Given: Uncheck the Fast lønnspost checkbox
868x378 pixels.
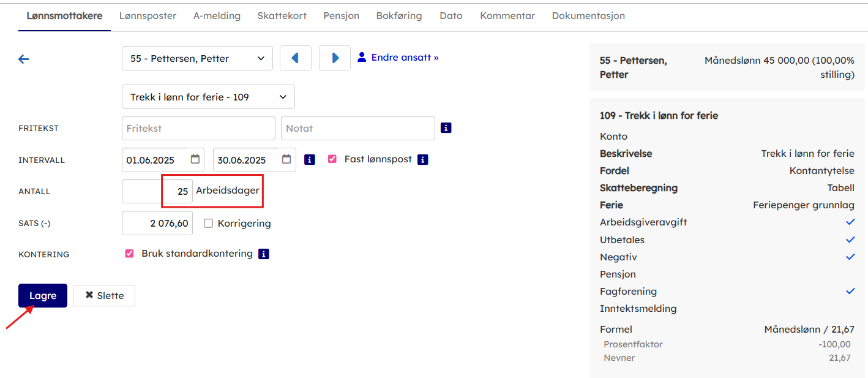Looking at the screenshot, I should click(332, 159).
